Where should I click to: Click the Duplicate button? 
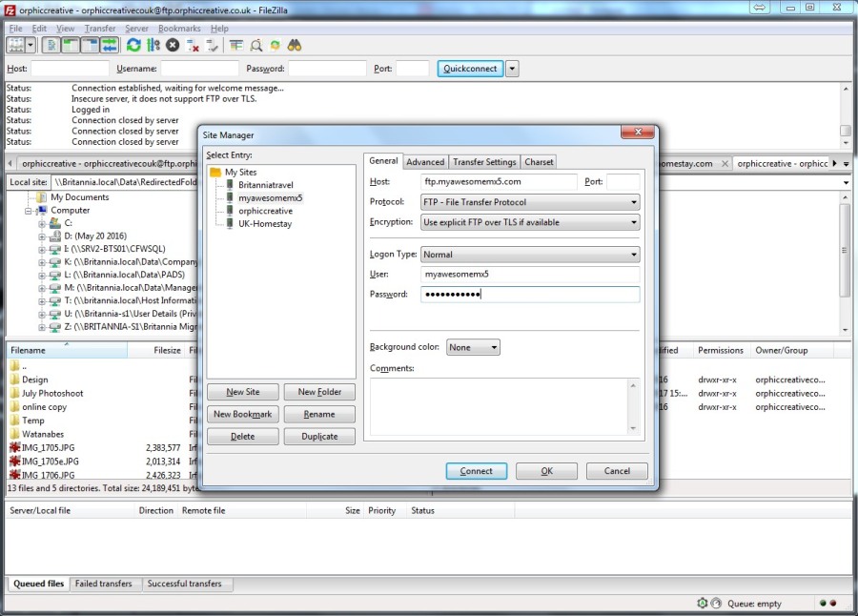point(319,437)
